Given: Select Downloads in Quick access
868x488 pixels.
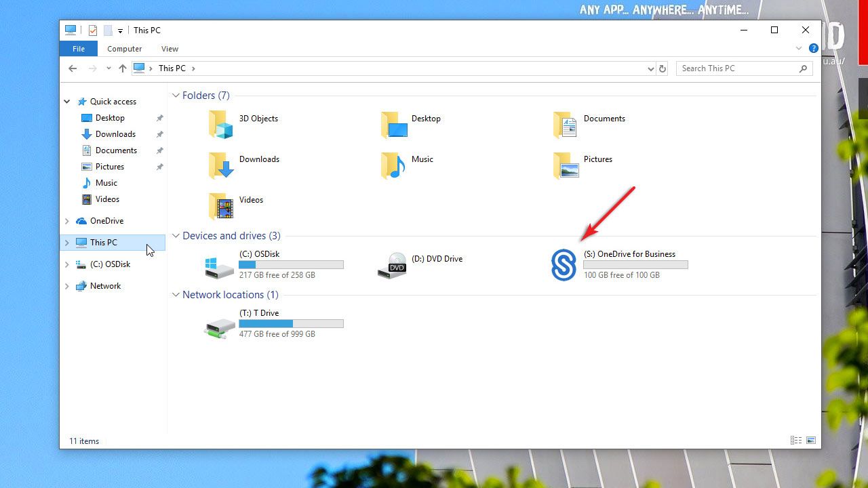Looking at the screenshot, I should (x=115, y=134).
